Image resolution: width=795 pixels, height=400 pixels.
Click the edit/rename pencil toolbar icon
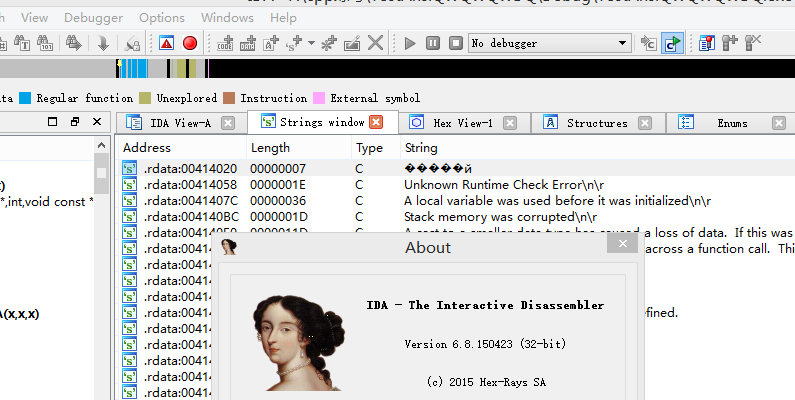[352, 43]
